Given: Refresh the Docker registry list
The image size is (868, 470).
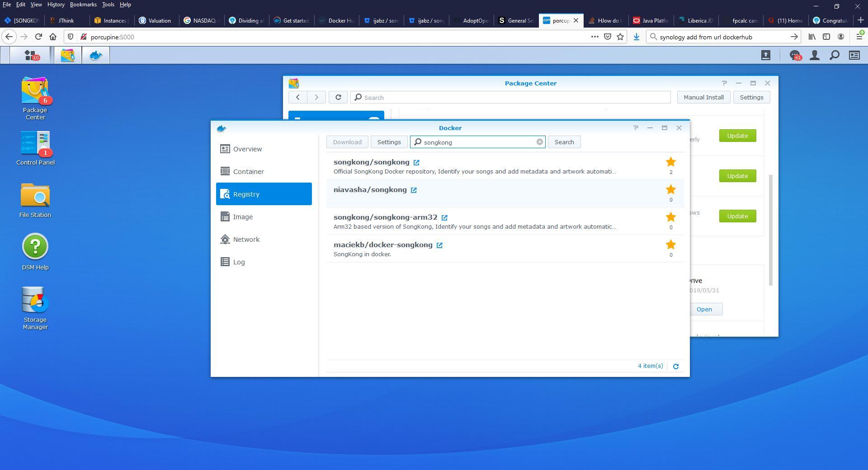Looking at the screenshot, I should pos(676,367).
